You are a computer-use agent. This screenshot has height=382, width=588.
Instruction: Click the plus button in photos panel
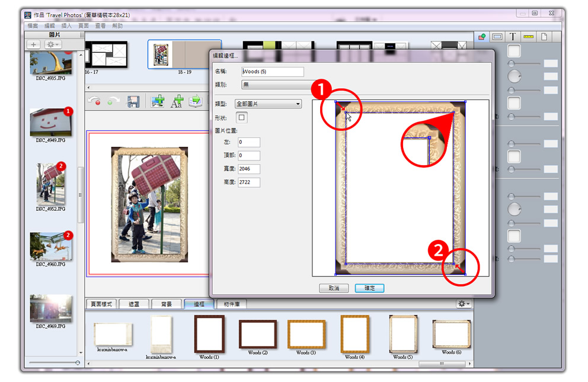click(x=34, y=44)
